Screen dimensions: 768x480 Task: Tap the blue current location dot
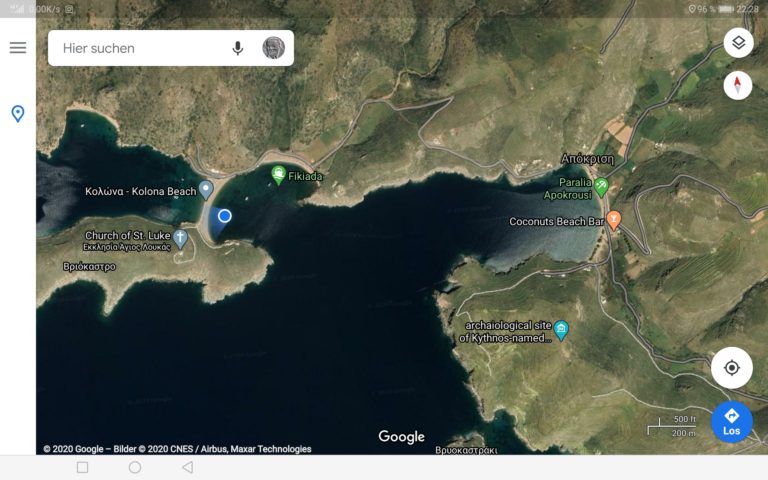[225, 216]
